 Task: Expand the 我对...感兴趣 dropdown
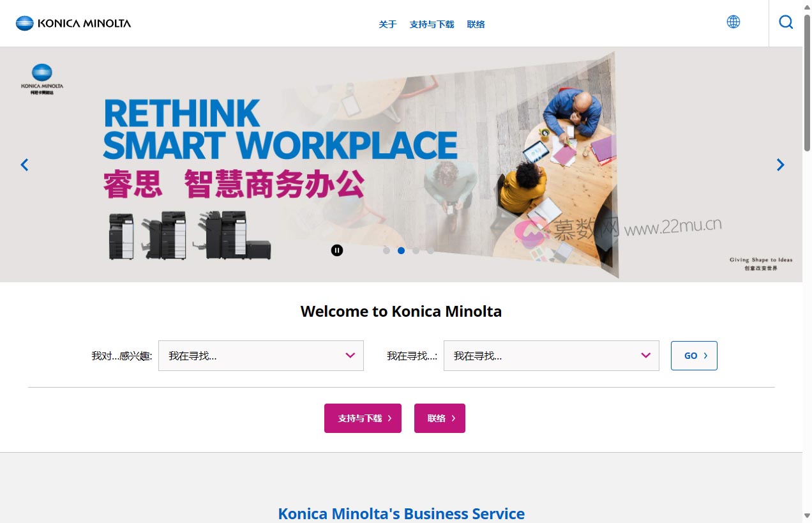(x=261, y=356)
